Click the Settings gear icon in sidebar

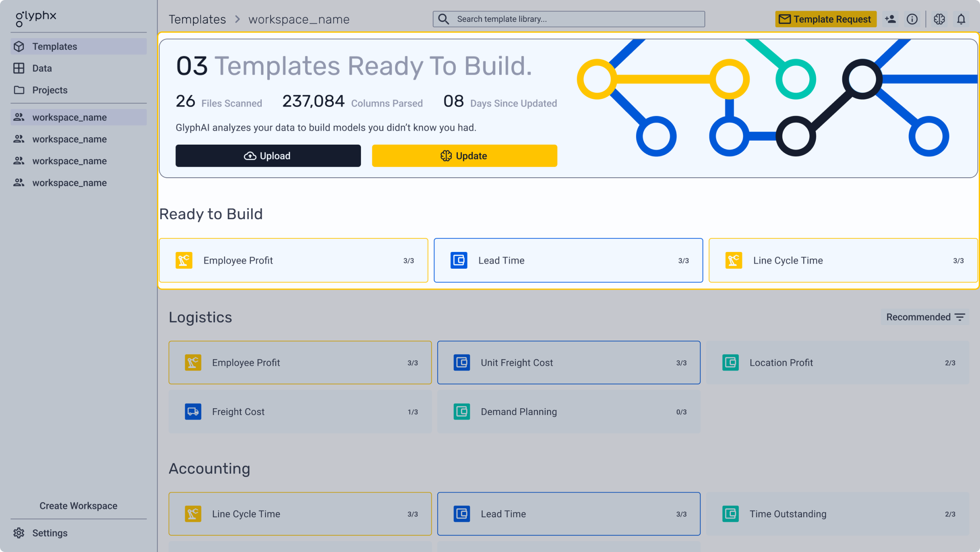click(19, 533)
